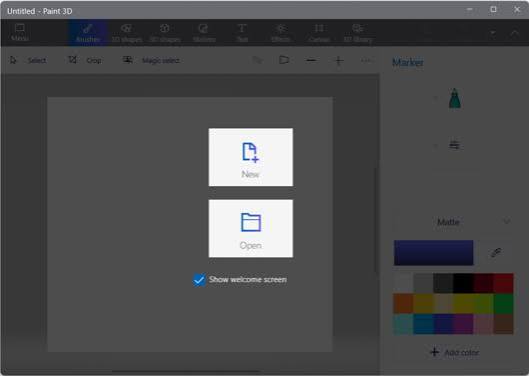Open the 3D library tab
Image resolution: width=529 pixels, height=376 pixels.
[x=358, y=33]
